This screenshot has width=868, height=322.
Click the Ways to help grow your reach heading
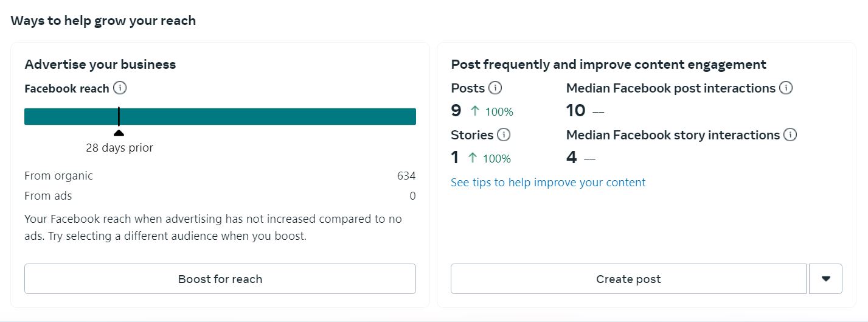click(103, 21)
